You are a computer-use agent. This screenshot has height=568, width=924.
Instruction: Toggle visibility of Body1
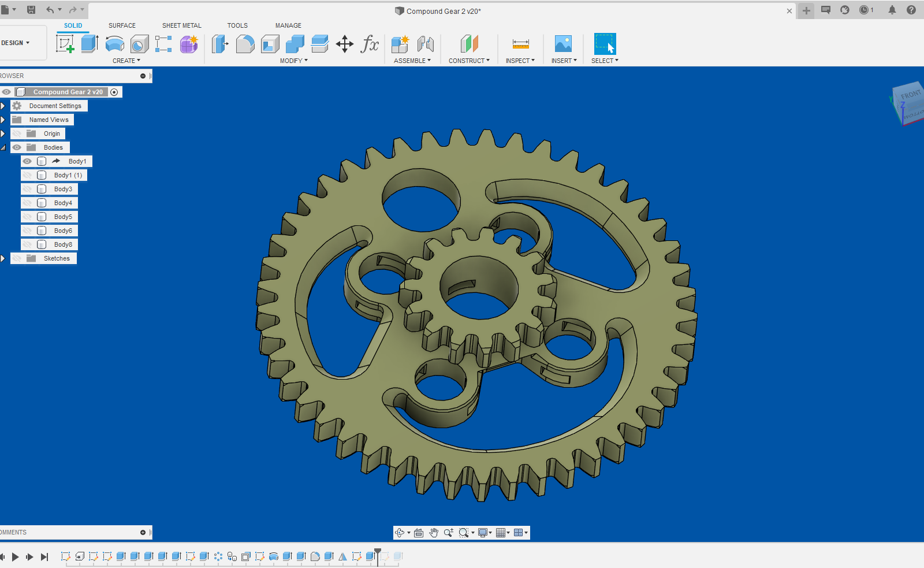[27, 161]
